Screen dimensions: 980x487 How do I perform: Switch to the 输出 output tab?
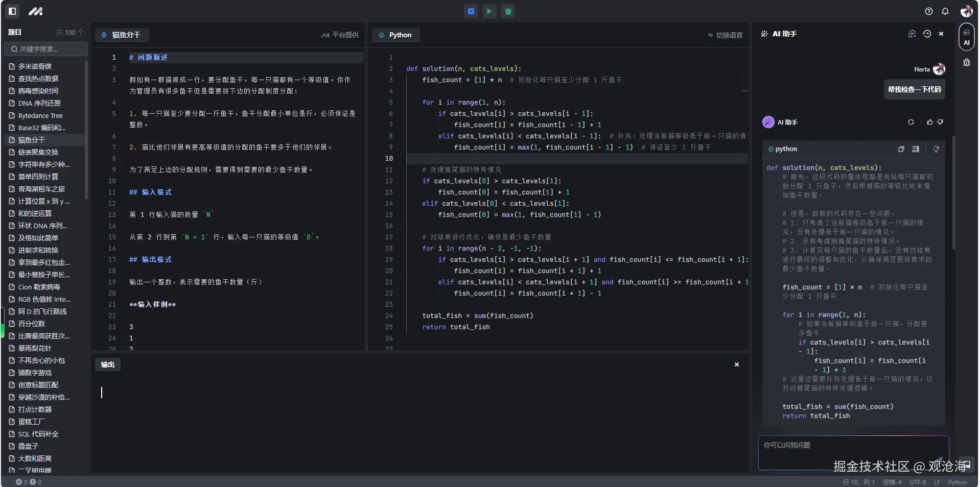[107, 364]
